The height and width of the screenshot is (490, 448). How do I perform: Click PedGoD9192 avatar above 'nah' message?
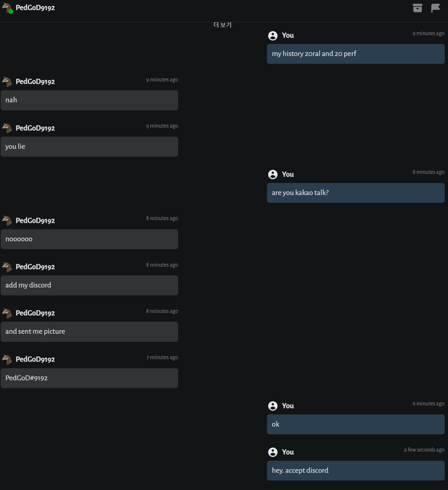pos(7,82)
